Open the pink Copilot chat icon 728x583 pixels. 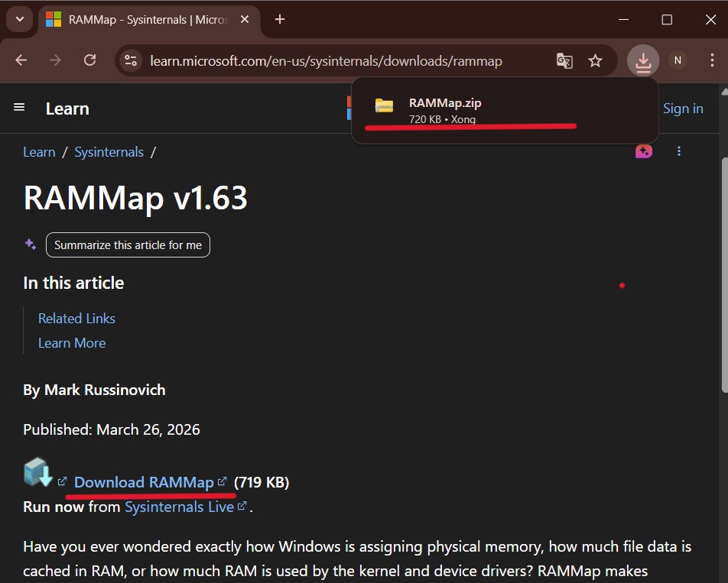(x=643, y=151)
